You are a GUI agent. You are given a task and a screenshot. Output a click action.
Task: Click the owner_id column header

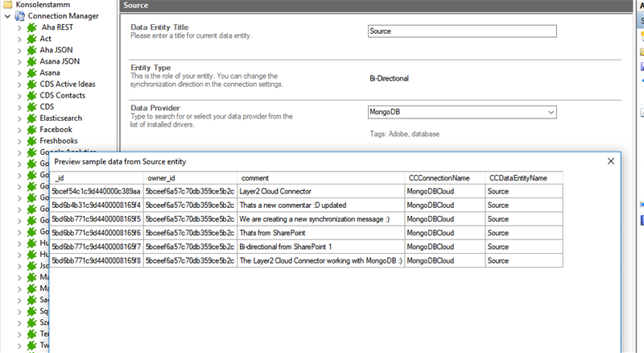190,177
